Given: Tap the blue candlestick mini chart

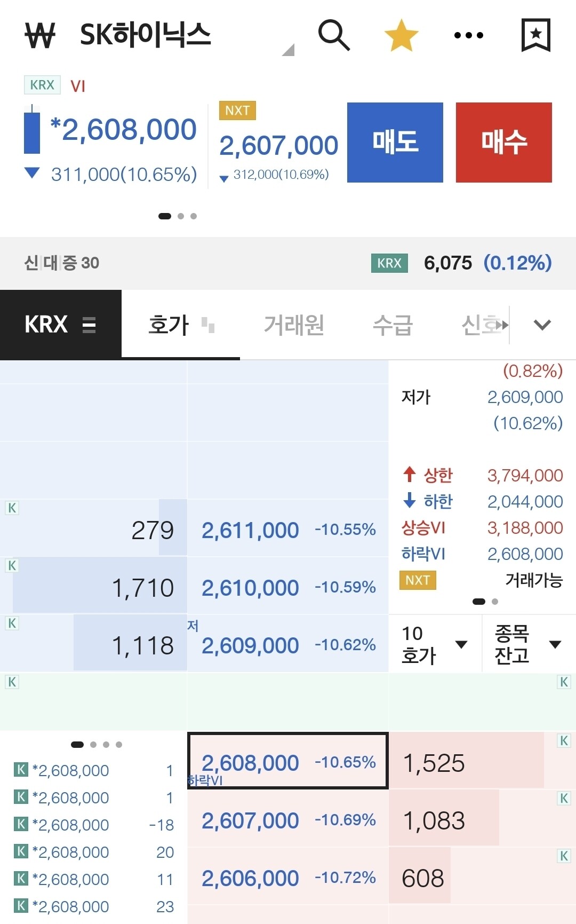Looking at the screenshot, I should [32, 129].
